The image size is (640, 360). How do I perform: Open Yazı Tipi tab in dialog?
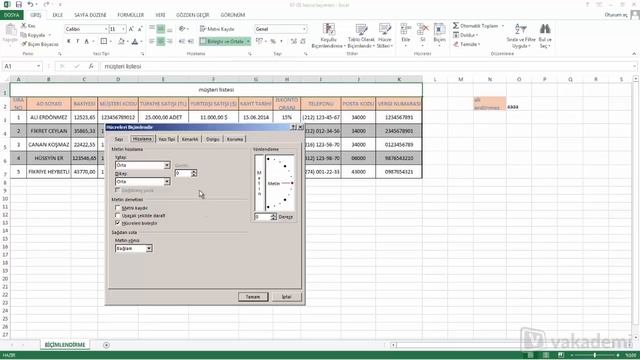(167, 139)
